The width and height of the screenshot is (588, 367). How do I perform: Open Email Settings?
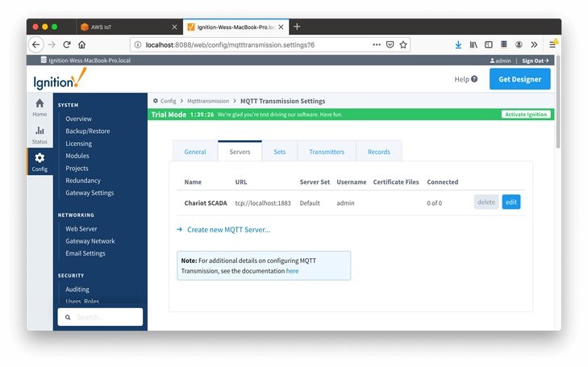coord(85,253)
